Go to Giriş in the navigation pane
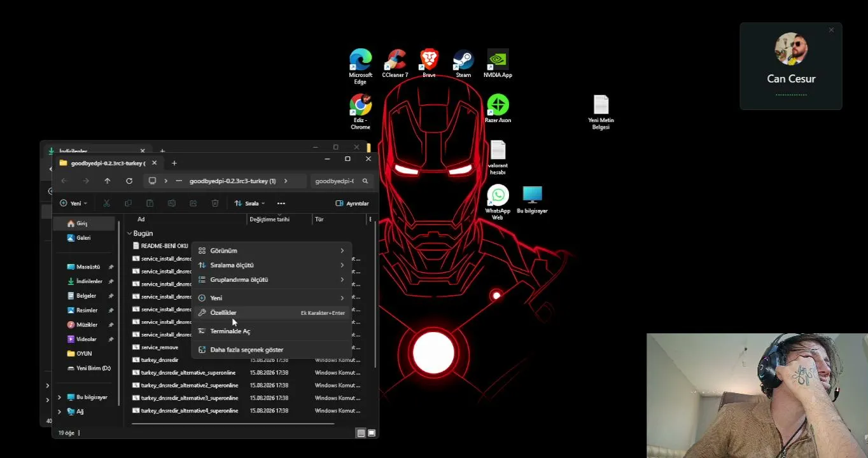Viewport: 868px width, 458px height. (85, 223)
